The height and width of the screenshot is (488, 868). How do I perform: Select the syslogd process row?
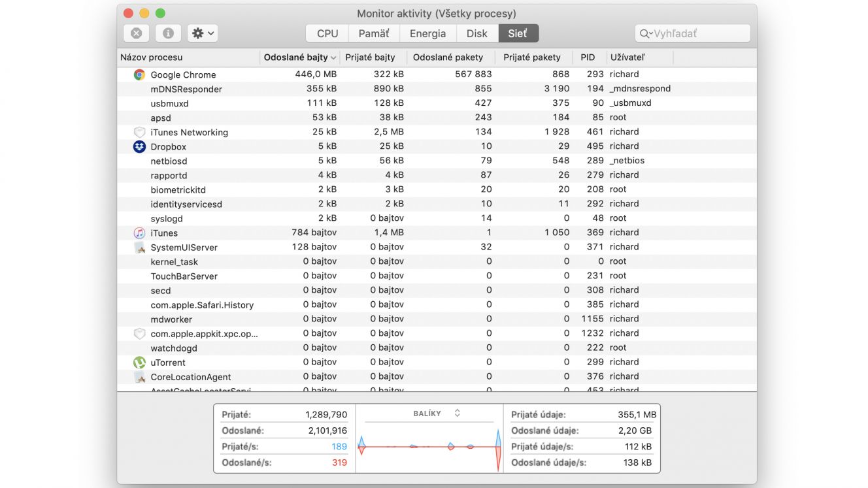[x=437, y=218]
